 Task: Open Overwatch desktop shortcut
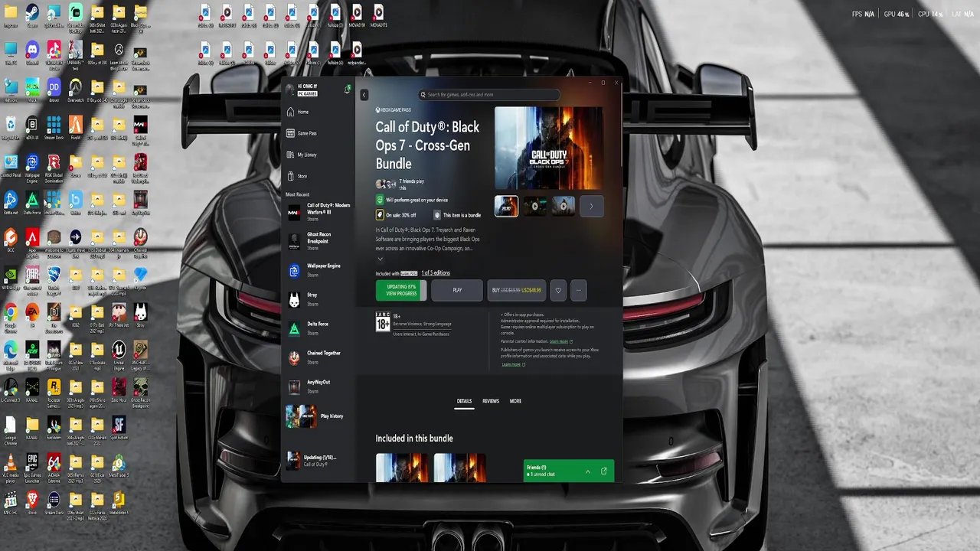tap(75, 89)
